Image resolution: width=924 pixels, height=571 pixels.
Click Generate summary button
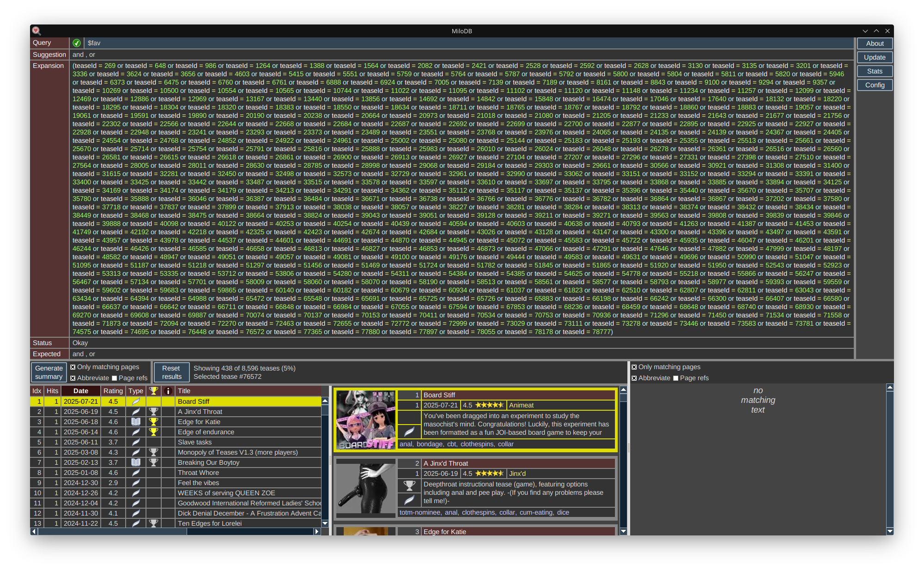click(x=49, y=372)
